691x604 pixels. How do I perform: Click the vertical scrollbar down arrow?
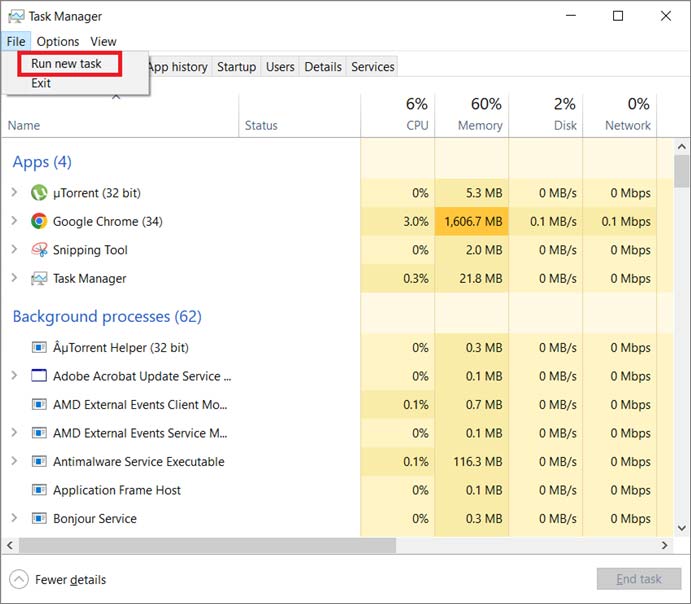pyautogui.click(x=681, y=528)
